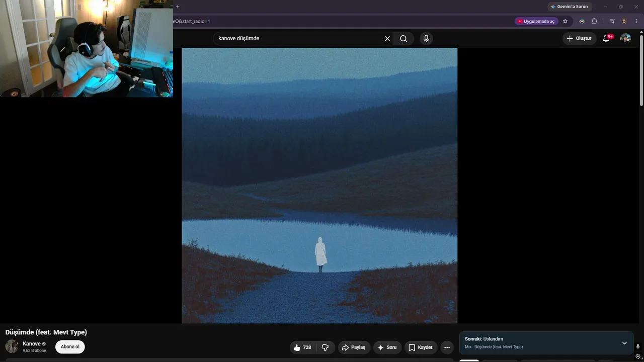Start voice search with the microphone
Viewport: 644px width, 362px height.
(x=426, y=38)
